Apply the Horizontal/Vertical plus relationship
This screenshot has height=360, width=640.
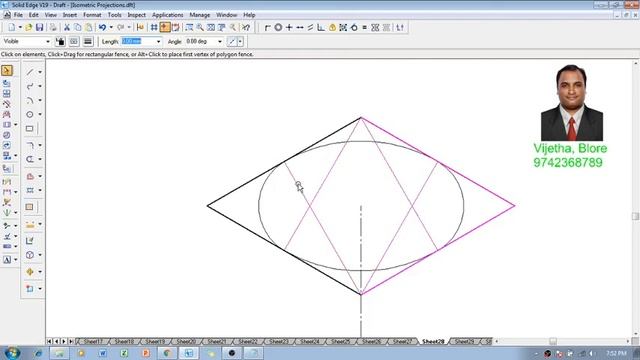click(289, 27)
